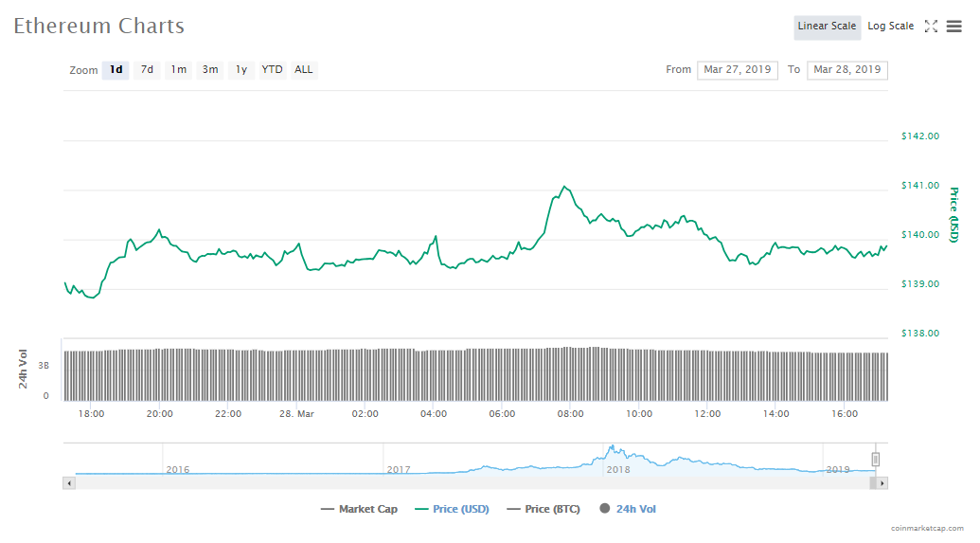
Task: Click the fullscreen expand icon
Action: click(931, 27)
